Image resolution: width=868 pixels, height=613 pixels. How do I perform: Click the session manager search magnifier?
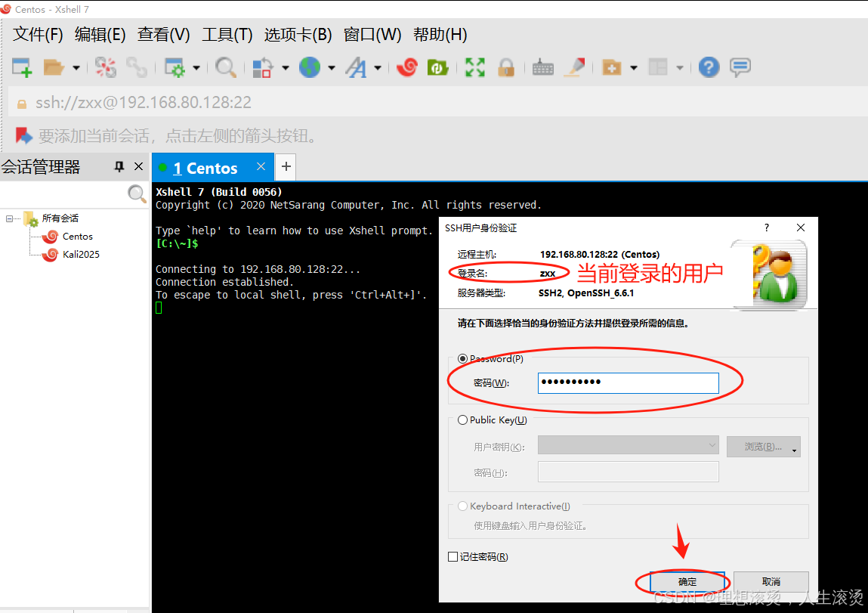(x=136, y=193)
